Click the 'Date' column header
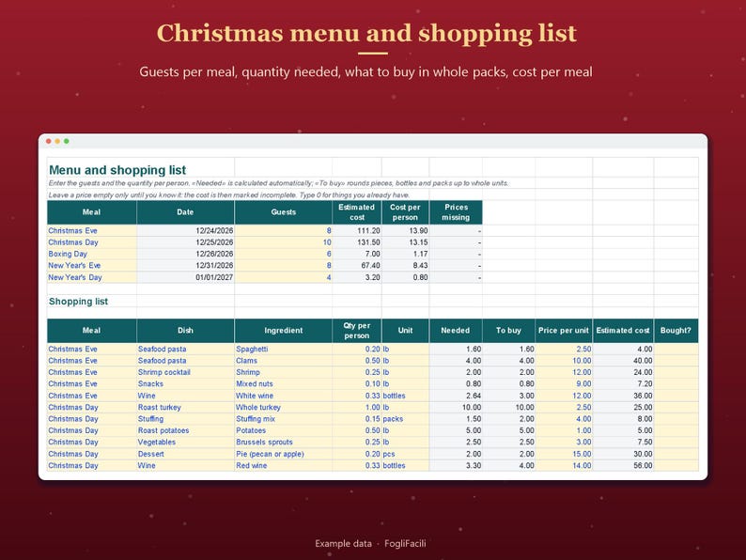This screenshot has height=560, width=746. pyautogui.click(x=185, y=212)
